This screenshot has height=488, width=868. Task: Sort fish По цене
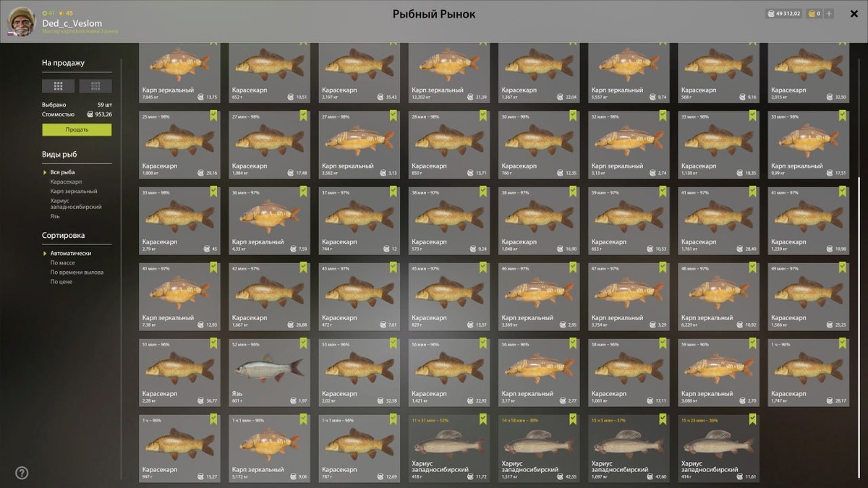(x=61, y=281)
